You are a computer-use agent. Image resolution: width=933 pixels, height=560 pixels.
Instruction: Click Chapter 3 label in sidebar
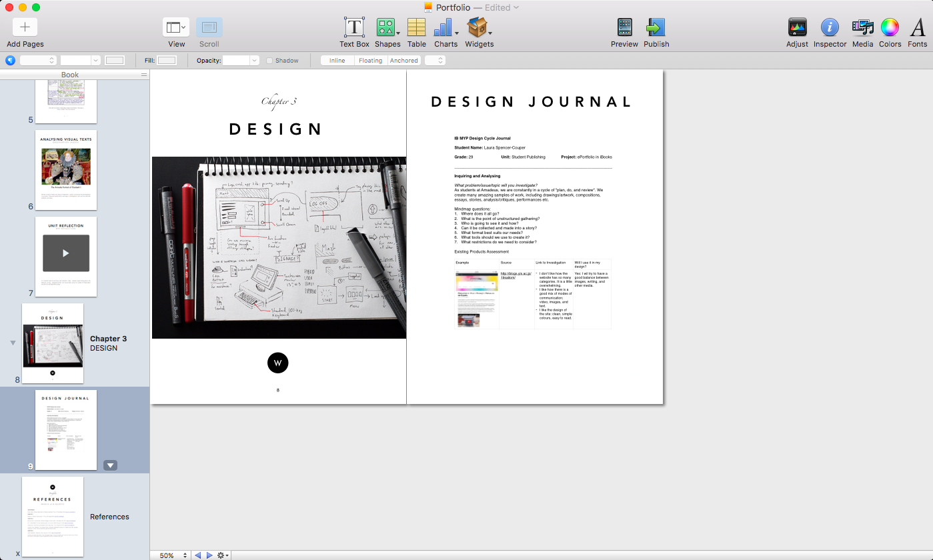pos(108,339)
